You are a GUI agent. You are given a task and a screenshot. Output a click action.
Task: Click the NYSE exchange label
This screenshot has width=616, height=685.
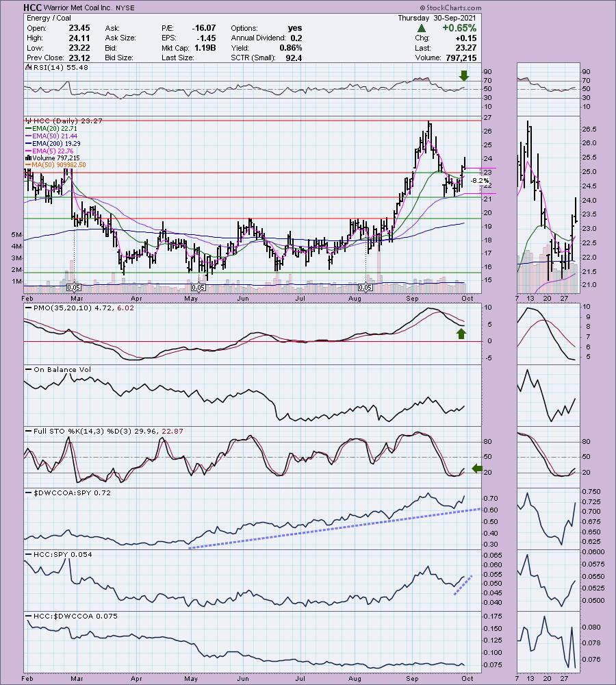point(125,8)
